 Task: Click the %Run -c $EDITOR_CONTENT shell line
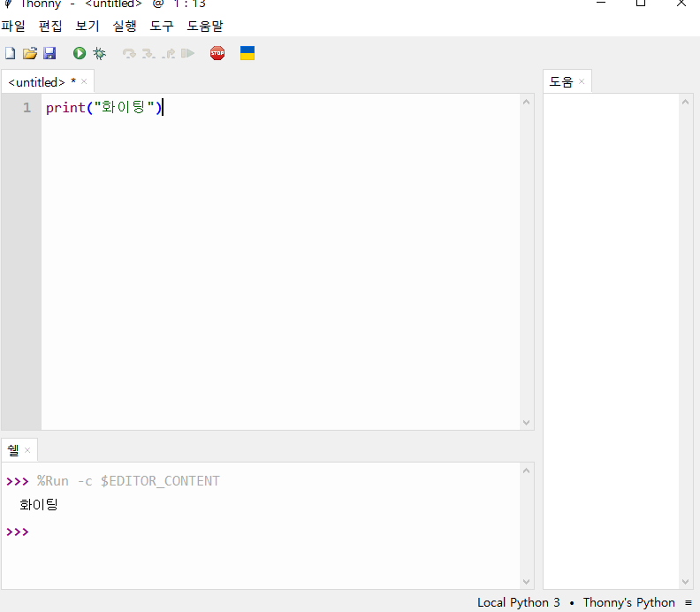coord(128,481)
